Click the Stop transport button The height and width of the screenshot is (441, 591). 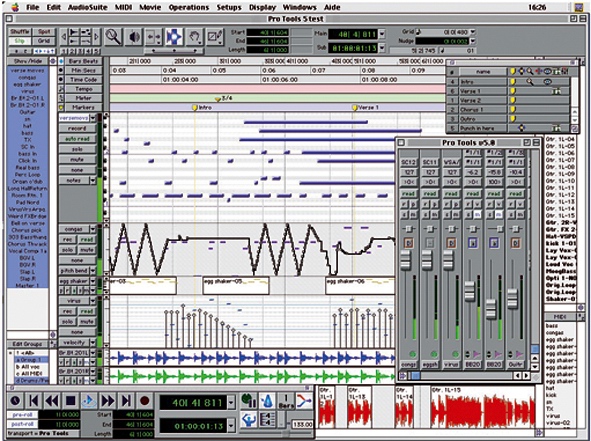(x=70, y=401)
